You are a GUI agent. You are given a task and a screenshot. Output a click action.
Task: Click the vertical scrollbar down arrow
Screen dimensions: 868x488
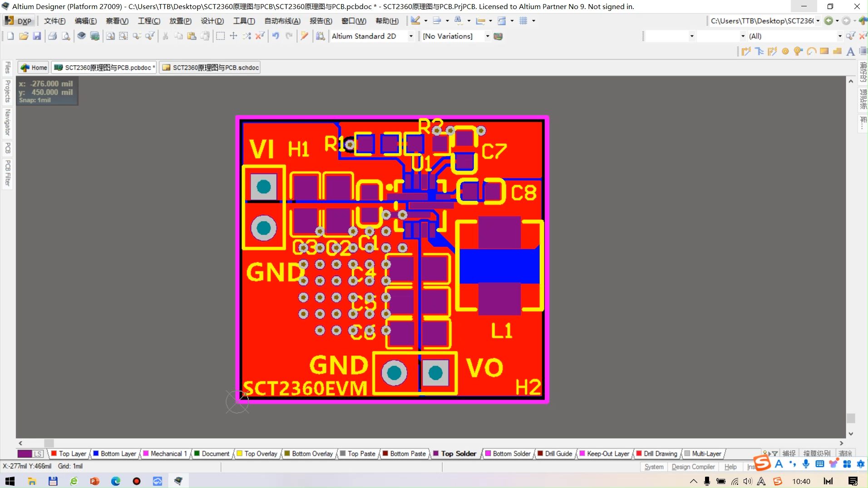[x=851, y=434]
